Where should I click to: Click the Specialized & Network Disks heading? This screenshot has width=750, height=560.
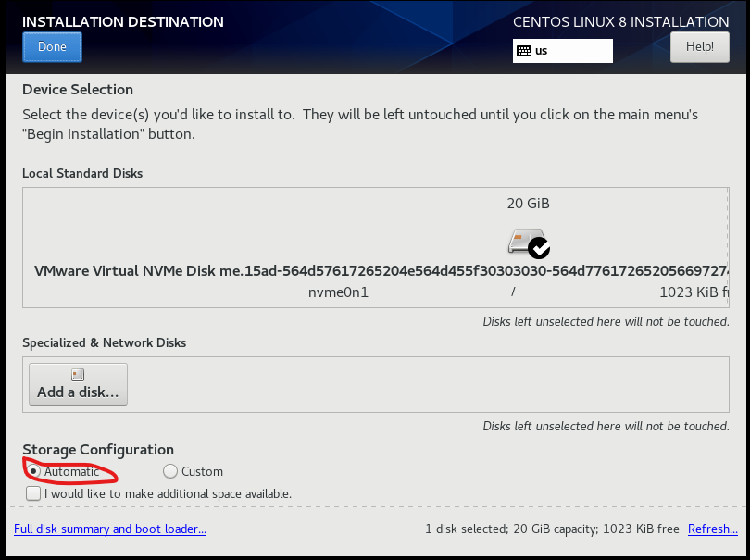[x=105, y=342]
